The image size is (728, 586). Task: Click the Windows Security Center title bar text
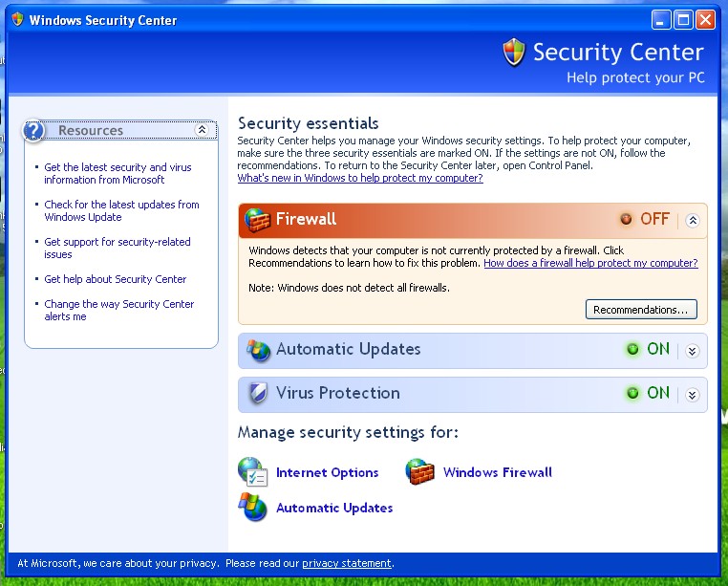pyautogui.click(x=103, y=20)
